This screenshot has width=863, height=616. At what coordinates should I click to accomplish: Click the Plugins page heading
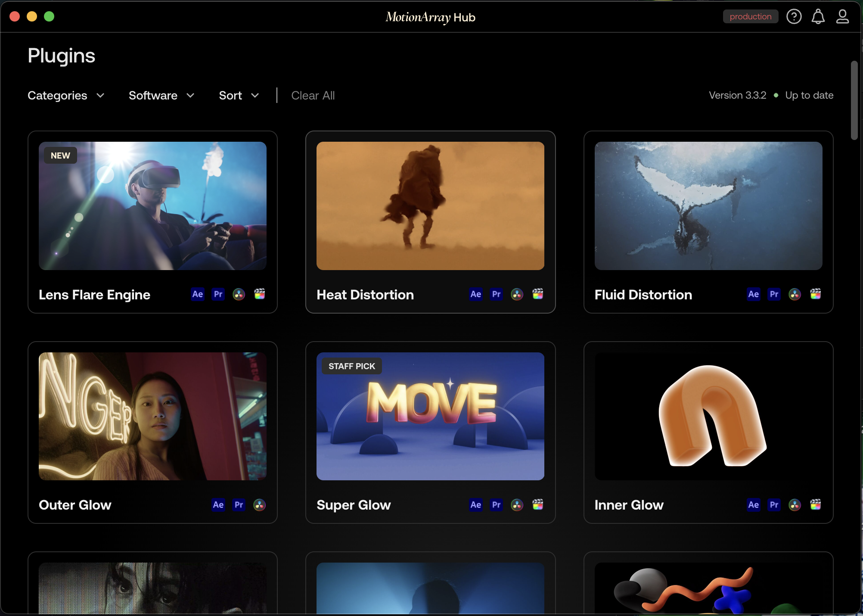(61, 56)
